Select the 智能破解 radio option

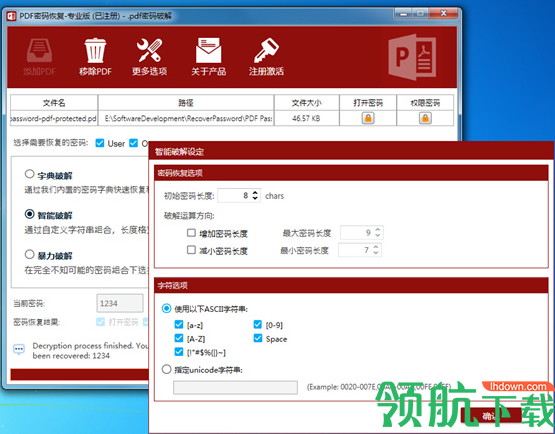click(x=29, y=214)
